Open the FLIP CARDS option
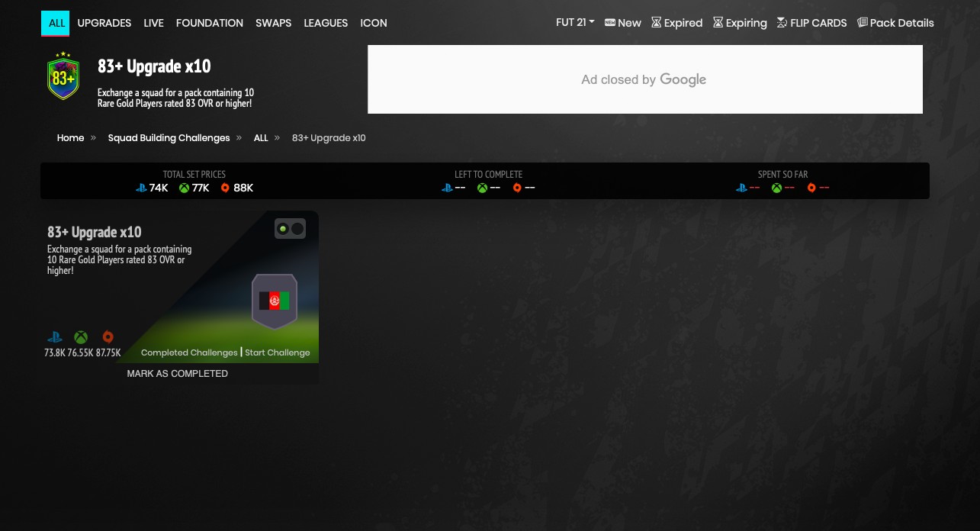 pos(811,23)
